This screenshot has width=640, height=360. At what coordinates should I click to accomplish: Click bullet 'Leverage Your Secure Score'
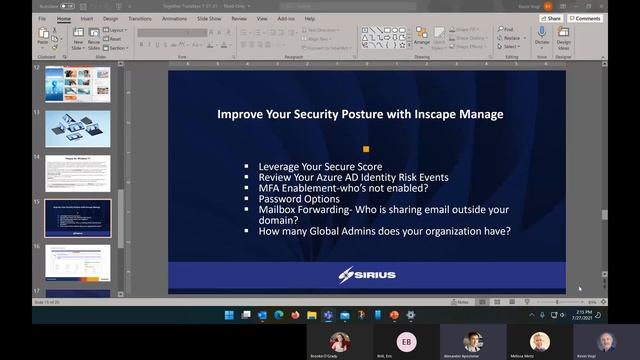(320, 167)
